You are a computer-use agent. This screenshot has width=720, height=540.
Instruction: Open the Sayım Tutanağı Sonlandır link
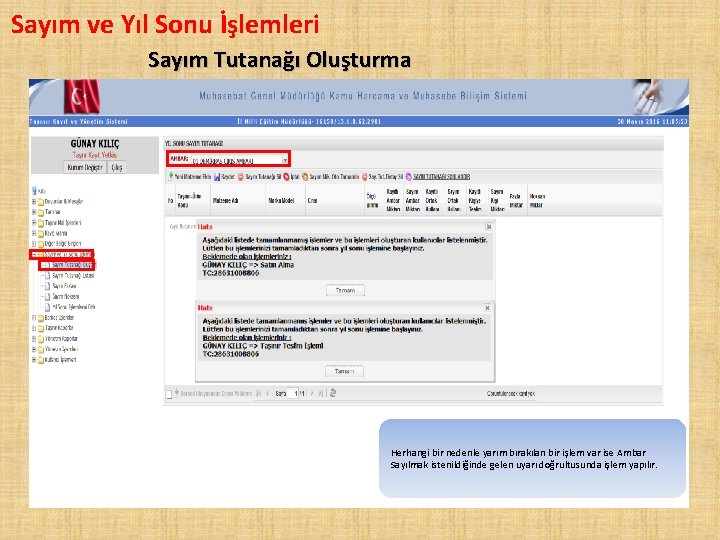click(x=441, y=177)
